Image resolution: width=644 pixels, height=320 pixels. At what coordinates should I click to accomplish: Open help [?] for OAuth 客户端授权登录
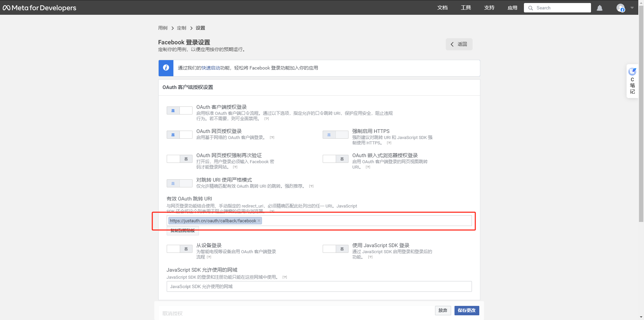pos(267,119)
